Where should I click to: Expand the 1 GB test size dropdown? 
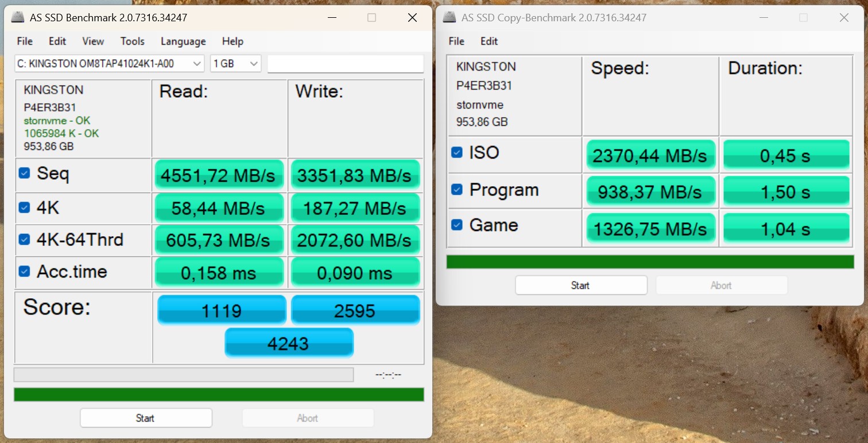point(236,64)
